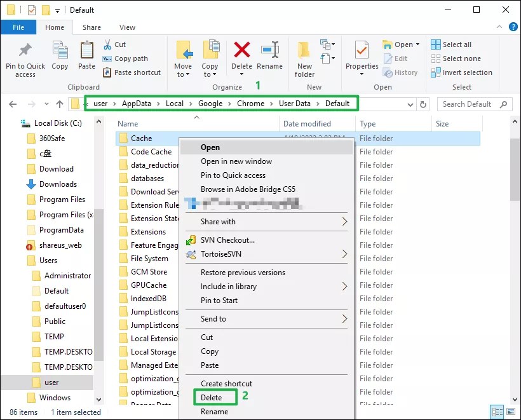Collapse the ribbon with the caret
This screenshot has height=420, width=521.
[x=499, y=27]
